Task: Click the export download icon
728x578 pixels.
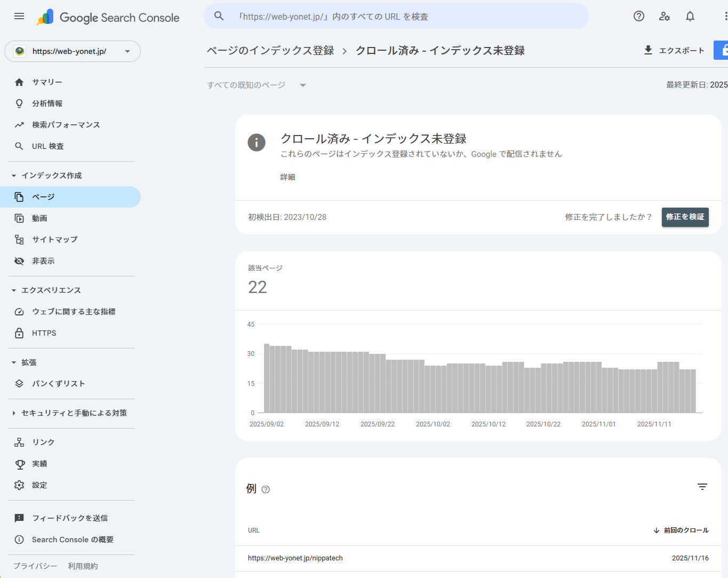Action: 648,50
